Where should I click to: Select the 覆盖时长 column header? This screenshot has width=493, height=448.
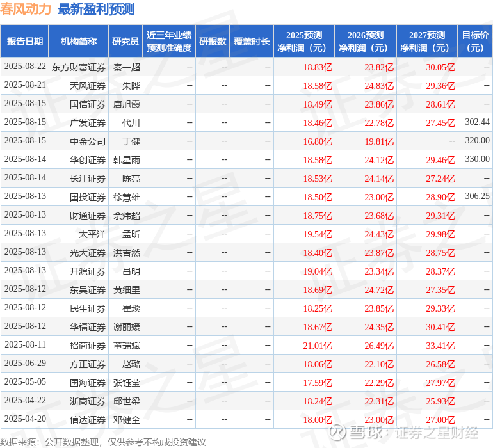tap(252, 41)
